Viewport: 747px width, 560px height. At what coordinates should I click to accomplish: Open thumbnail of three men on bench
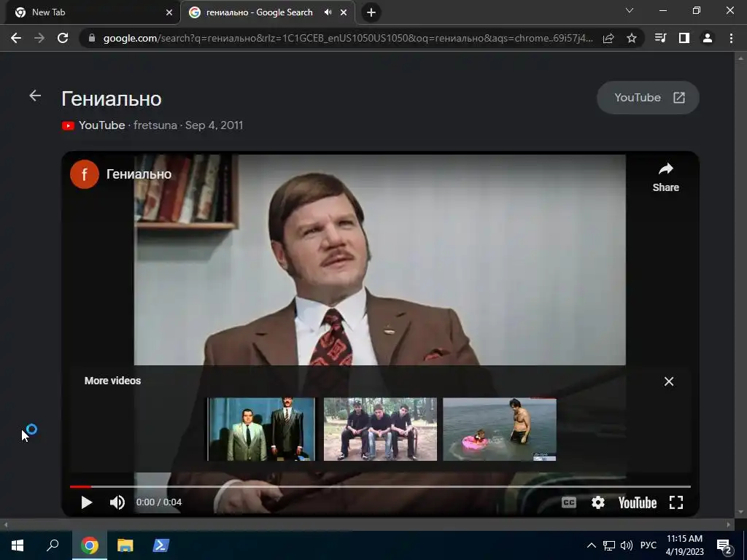coord(380,429)
